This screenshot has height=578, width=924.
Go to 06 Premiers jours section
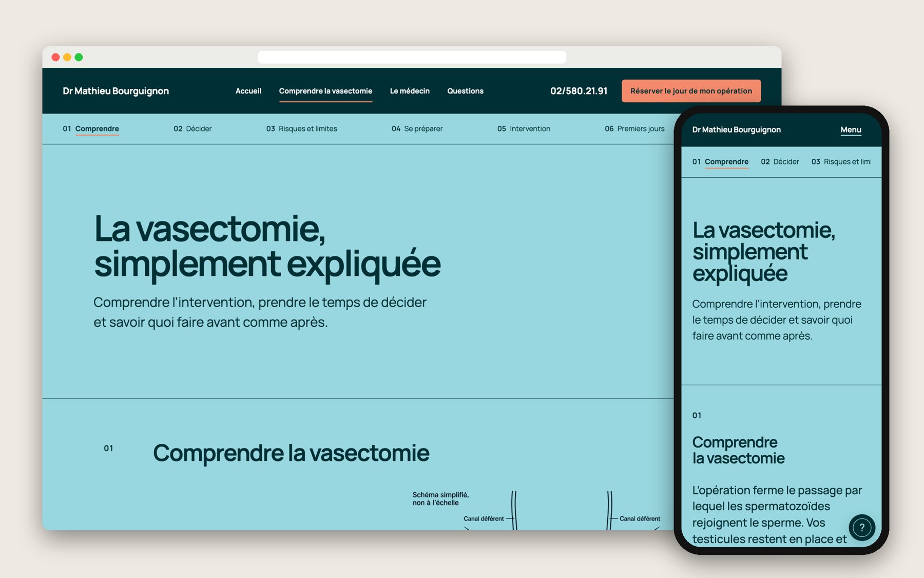pos(634,128)
